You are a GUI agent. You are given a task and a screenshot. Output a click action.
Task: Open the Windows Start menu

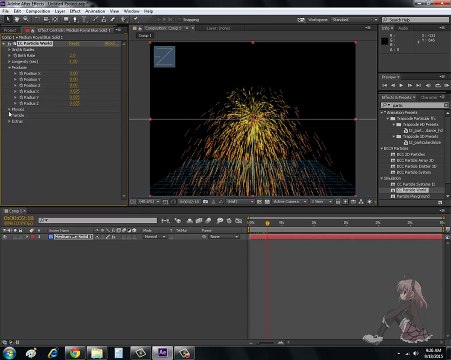click(9, 353)
